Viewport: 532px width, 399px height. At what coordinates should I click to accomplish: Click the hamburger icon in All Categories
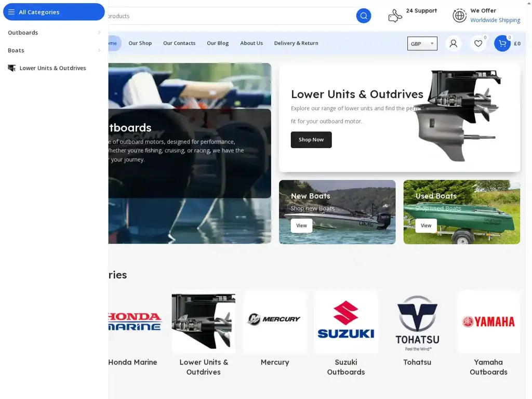[11, 11]
